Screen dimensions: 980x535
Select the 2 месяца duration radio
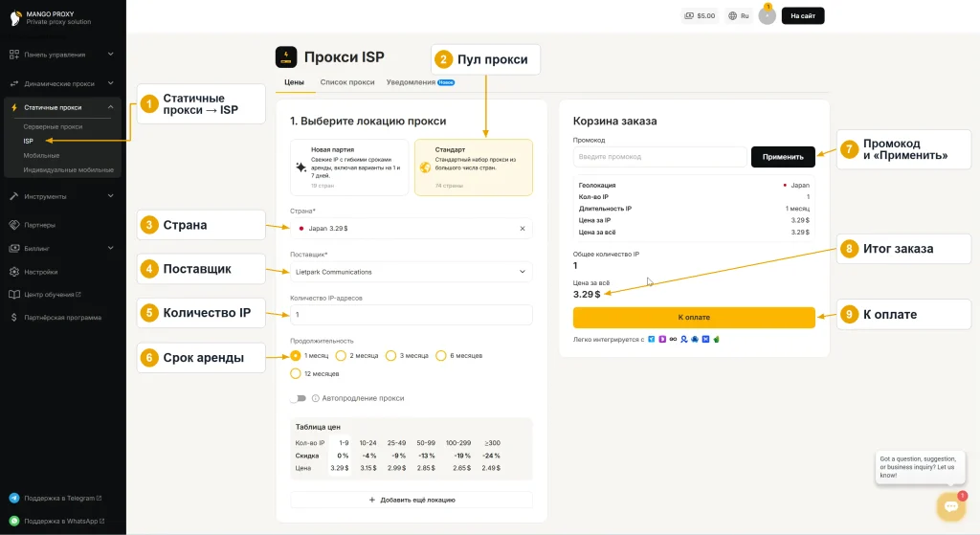coord(341,356)
